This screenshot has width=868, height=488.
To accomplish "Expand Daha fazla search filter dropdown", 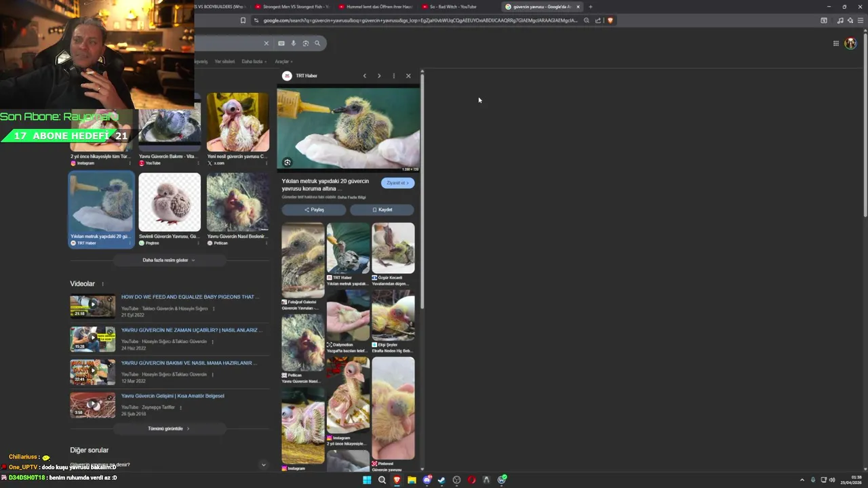I will [254, 62].
